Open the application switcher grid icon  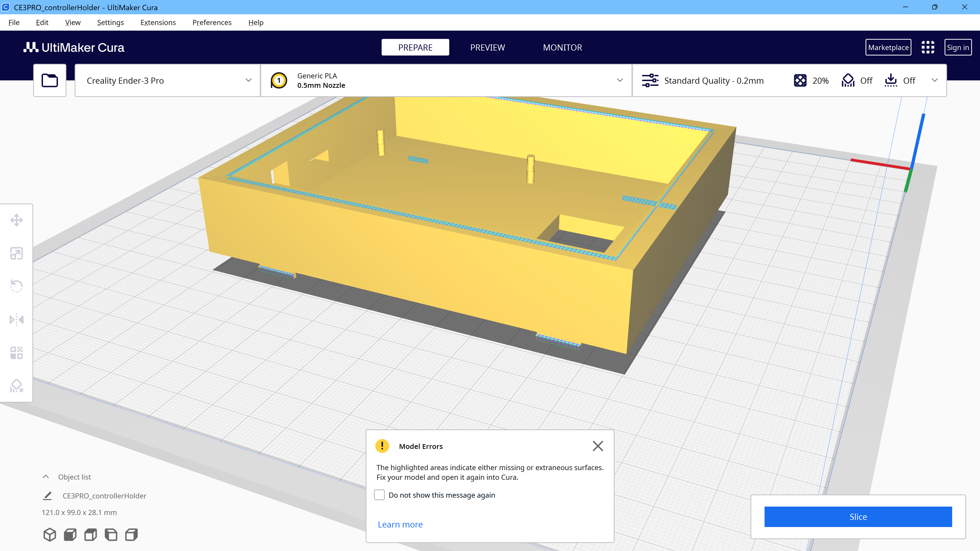927,47
